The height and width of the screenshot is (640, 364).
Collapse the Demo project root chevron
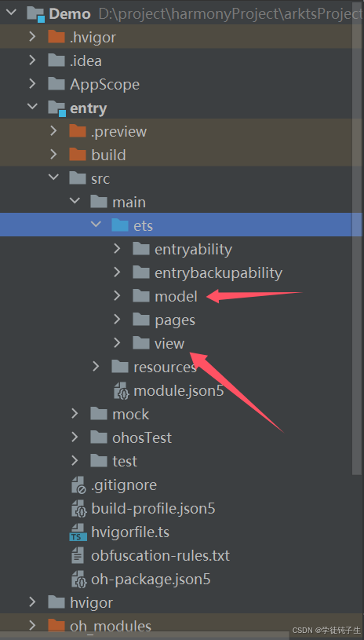(x=12, y=13)
